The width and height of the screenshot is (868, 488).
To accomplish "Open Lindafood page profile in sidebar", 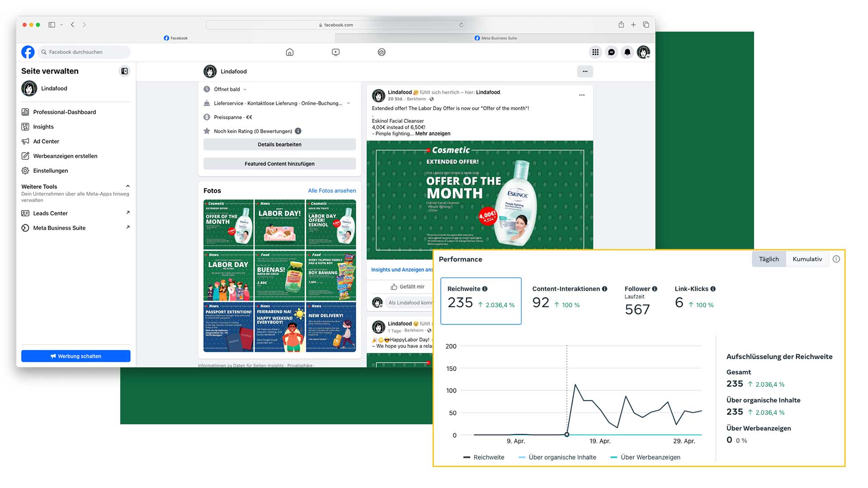I will [x=44, y=89].
